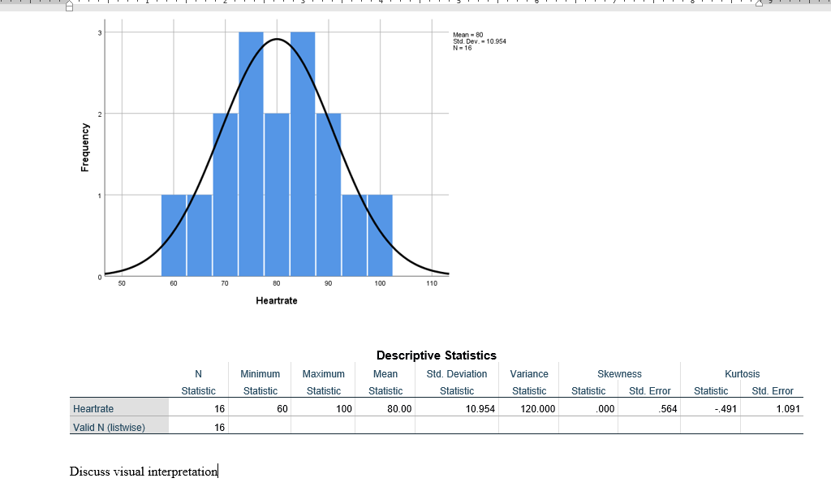Click the Maximum value 100 cell
This screenshot has height=504, width=831.
(344, 409)
